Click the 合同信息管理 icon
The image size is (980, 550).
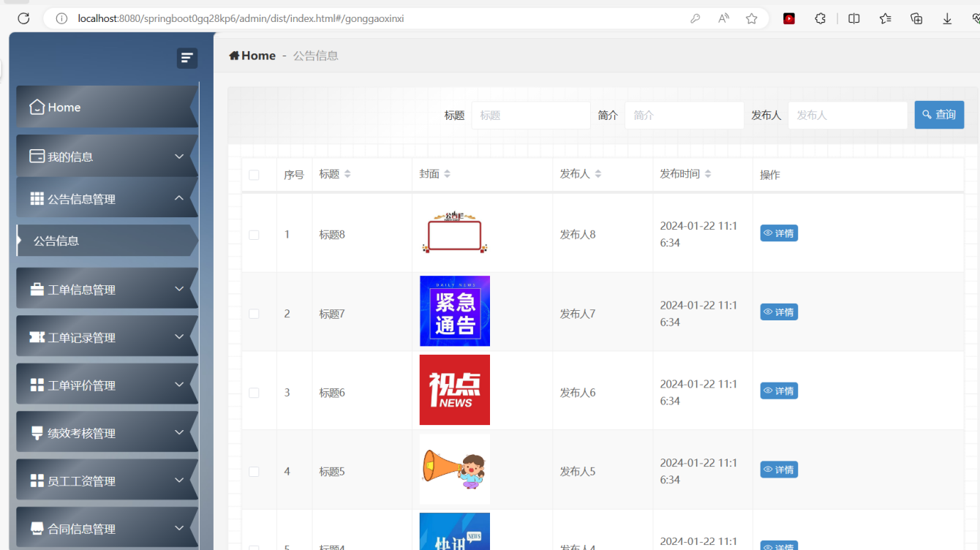pyautogui.click(x=37, y=529)
